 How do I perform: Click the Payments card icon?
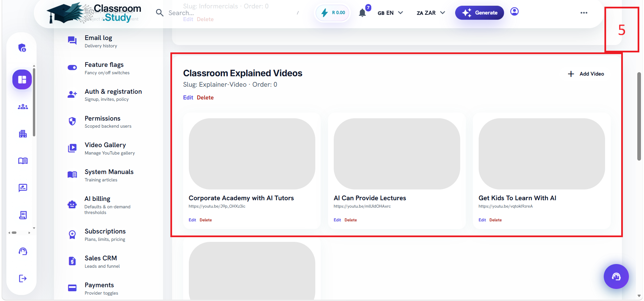tap(72, 288)
